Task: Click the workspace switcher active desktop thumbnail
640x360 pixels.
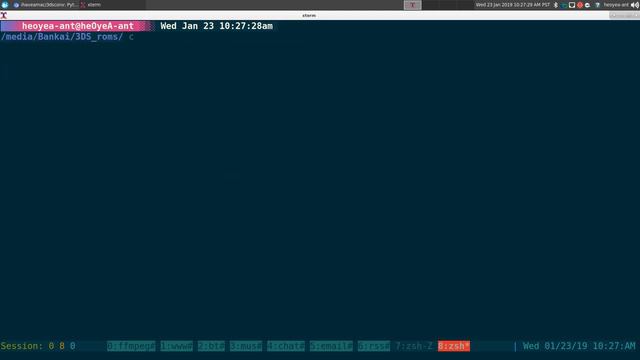Action: [x=413, y=5]
